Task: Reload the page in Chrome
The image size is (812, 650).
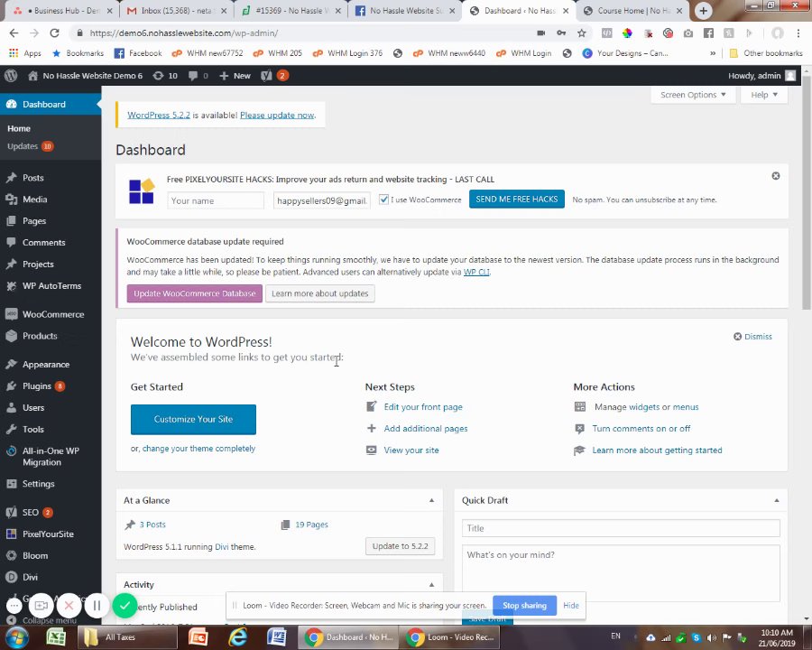Action: [x=54, y=33]
